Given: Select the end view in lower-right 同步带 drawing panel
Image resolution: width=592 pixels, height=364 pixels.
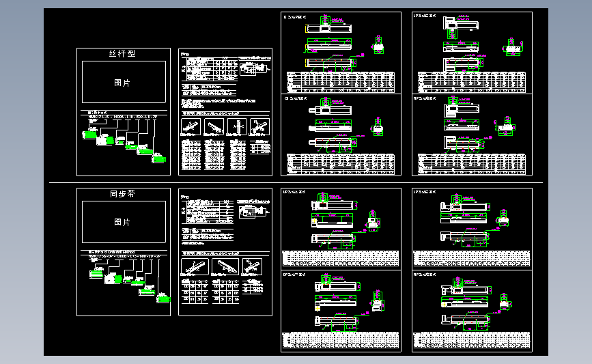Looking at the screenshot, I should click(x=505, y=302).
